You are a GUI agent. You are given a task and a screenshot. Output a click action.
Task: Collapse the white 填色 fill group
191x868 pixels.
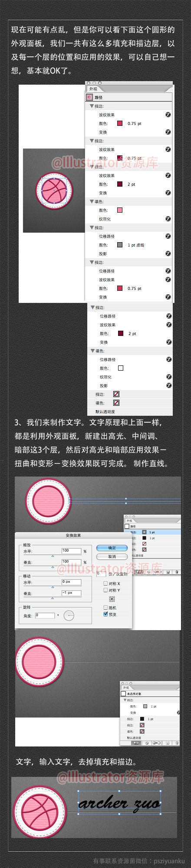coord(93,351)
